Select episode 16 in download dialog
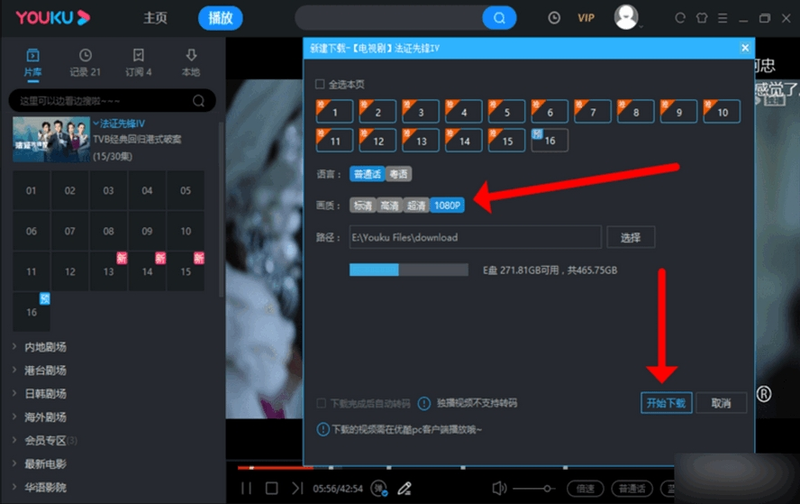 click(549, 141)
